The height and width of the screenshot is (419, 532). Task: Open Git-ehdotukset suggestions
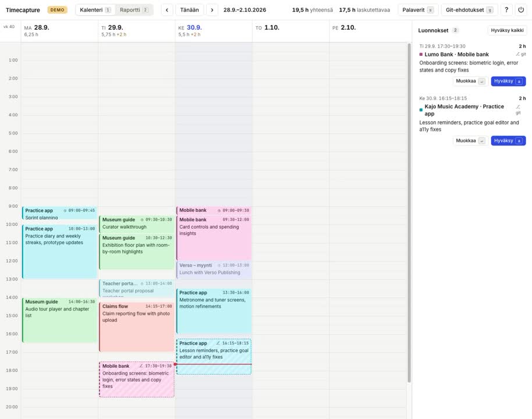click(469, 10)
